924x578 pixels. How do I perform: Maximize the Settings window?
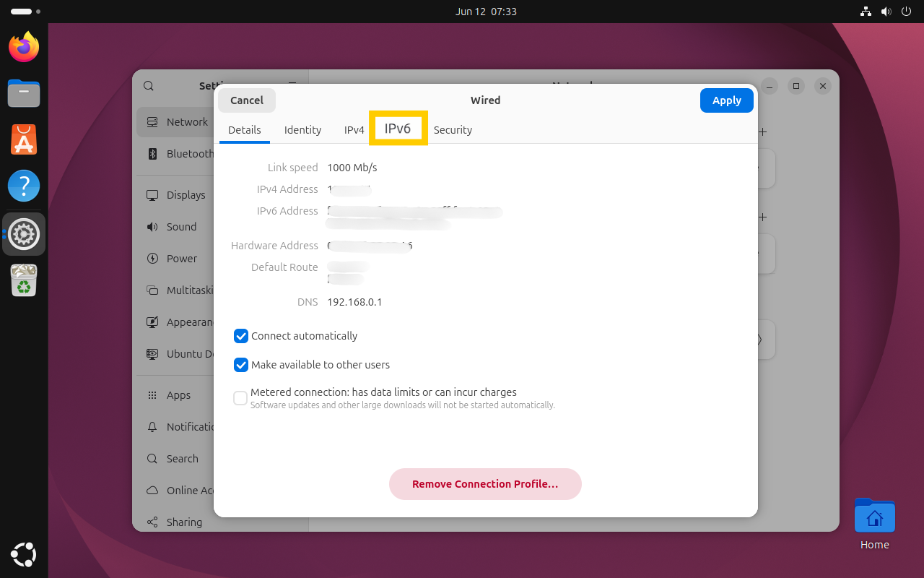tap(796, 86)
